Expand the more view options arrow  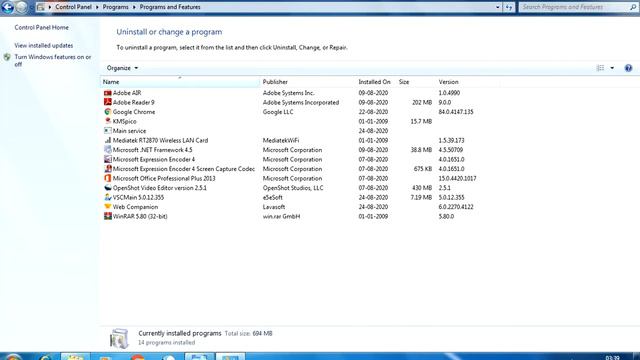click(612, 68)
